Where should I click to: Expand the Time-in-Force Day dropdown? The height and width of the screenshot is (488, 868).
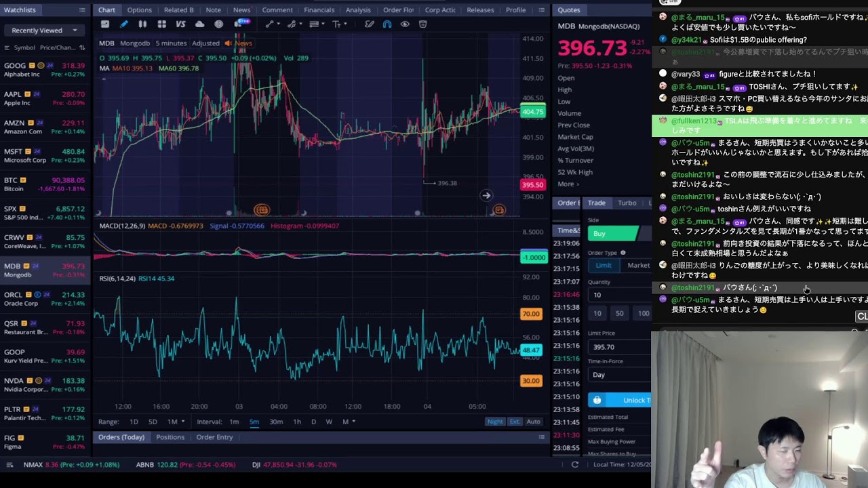(x=618, y=375)
